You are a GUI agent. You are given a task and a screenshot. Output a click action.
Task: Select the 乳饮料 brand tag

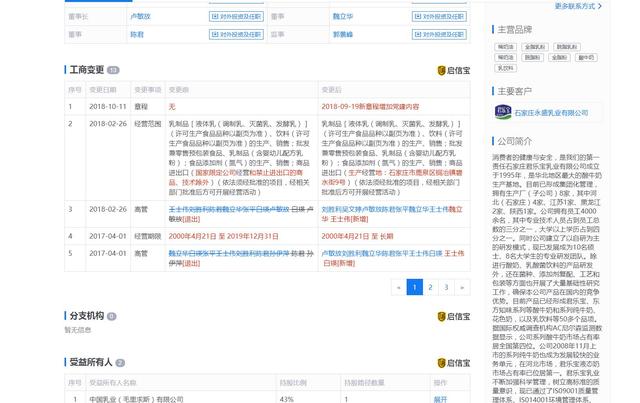pos(505,68)
